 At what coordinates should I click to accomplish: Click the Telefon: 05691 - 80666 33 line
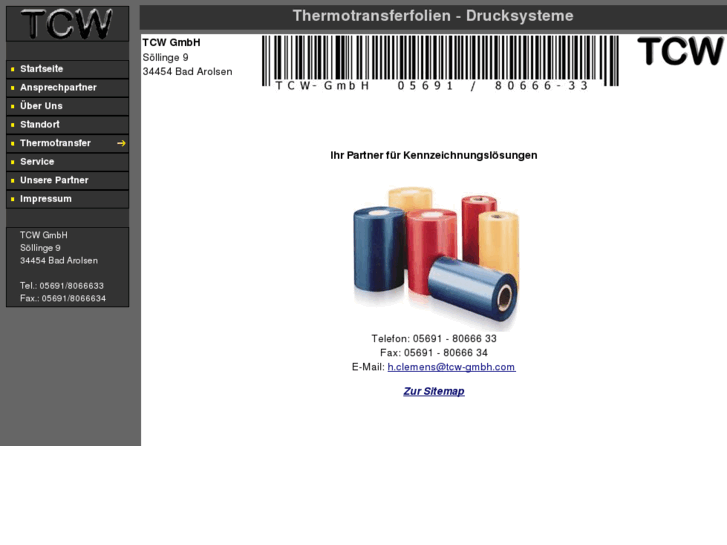point(434,339)
